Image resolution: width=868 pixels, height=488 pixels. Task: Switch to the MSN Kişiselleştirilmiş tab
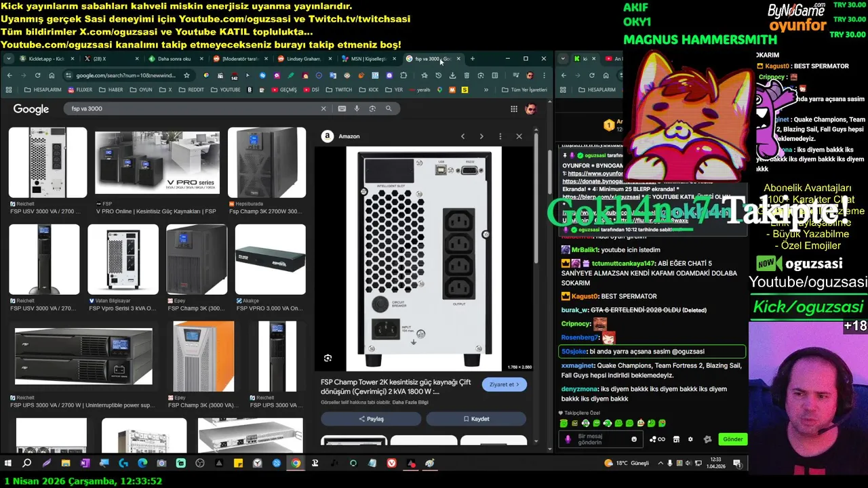pyautogui.click(x=367, y=59)
